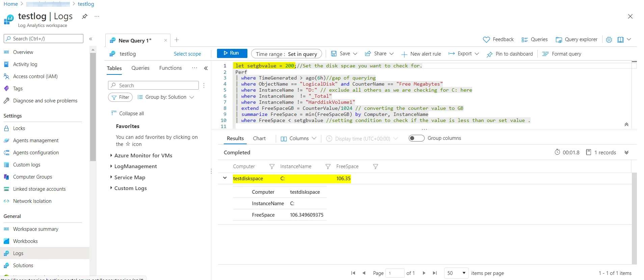Filter the FreeSpace column
Image resolution: width=644 pixels, height=280 pixels.
pos(375,166)
